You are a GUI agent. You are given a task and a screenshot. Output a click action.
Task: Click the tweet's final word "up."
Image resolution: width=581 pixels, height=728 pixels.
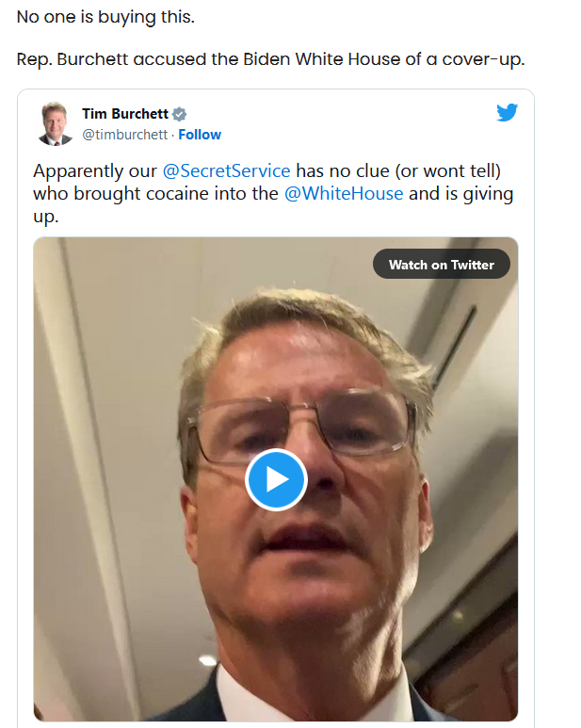tap(46, 218)
